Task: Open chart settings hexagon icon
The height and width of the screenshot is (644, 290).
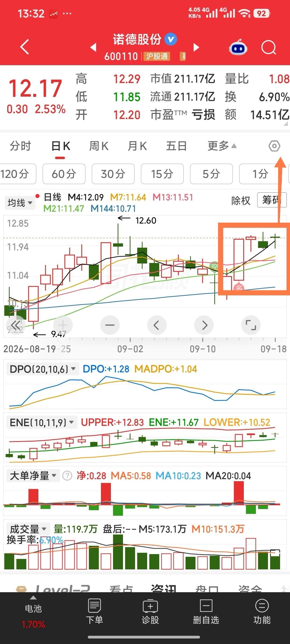Action: [x=274, y=146]
